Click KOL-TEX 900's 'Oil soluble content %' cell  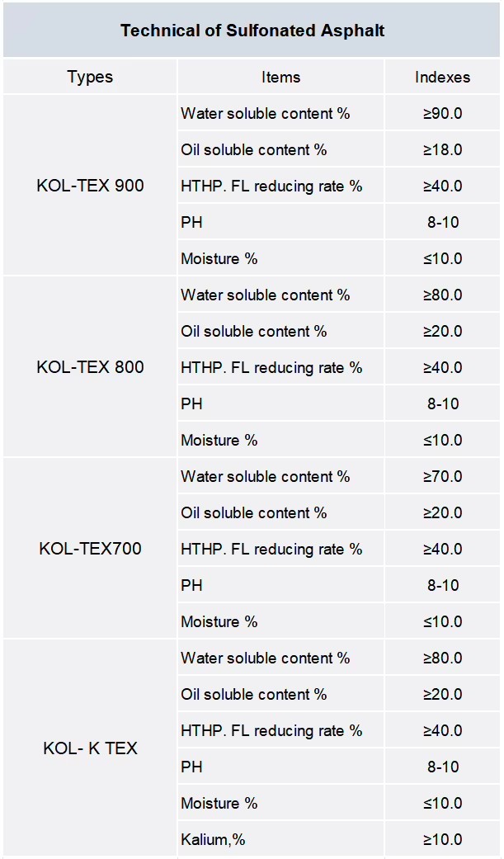point(280,149)
